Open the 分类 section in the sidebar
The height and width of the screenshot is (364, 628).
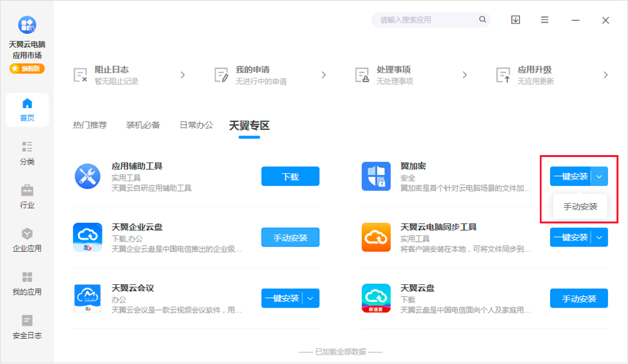27,153
